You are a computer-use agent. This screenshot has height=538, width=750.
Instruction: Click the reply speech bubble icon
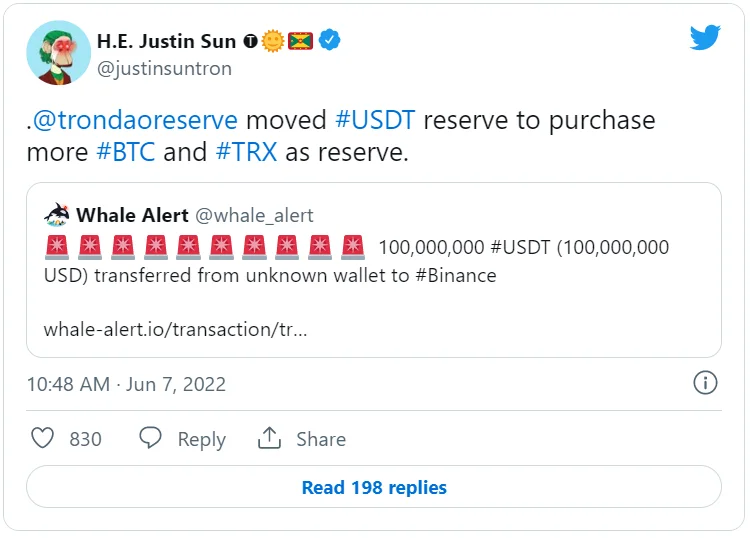click(x=150, y=439)
